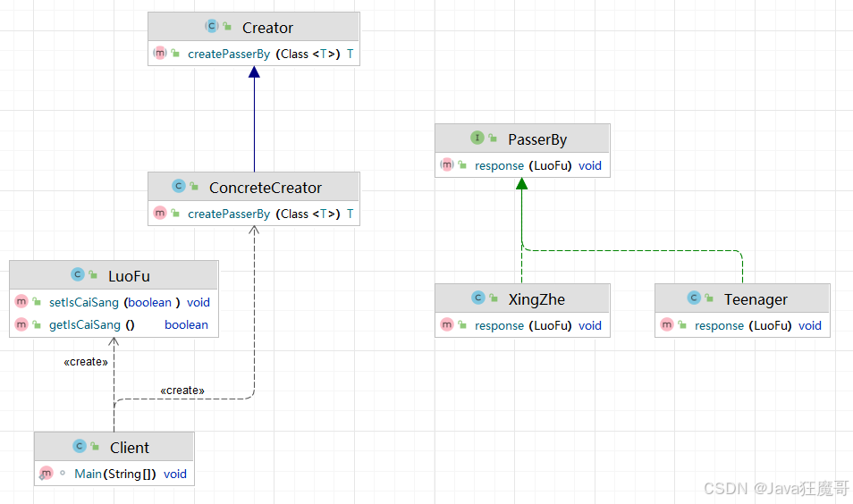Click the Creator abstract class icon

click(x=212, y=26)
